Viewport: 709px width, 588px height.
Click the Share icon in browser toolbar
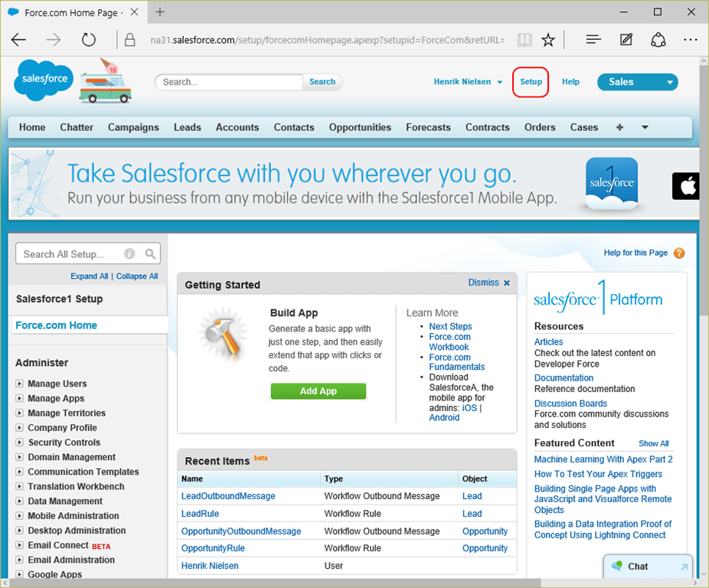658,40
